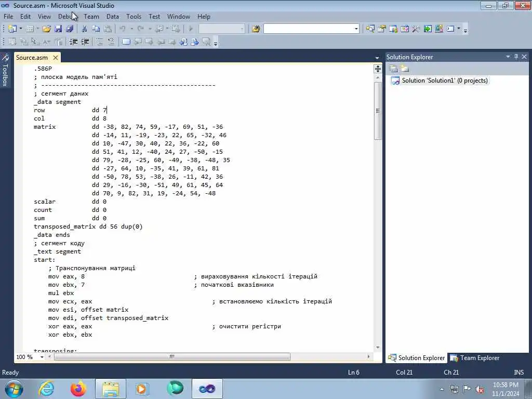Open the Start Page green arrow icon
This screenshot has height=399, width=532.
pos(428,29)
